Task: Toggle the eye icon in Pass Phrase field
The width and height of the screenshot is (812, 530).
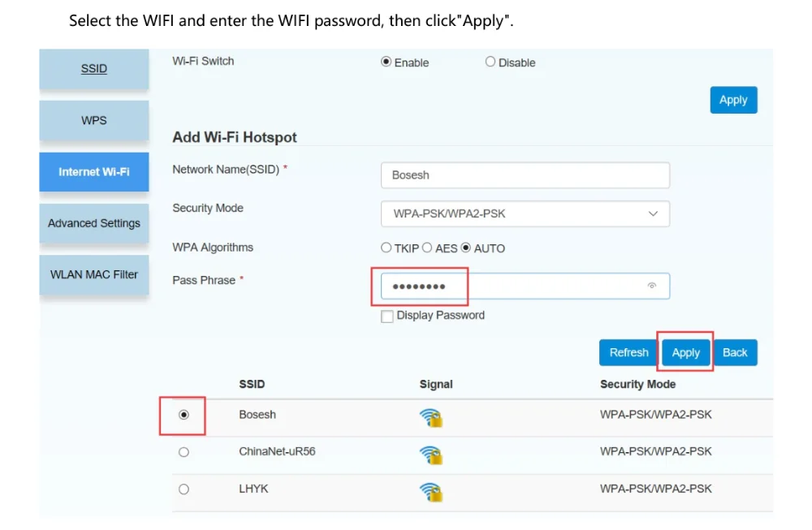Action: point(651,286)
